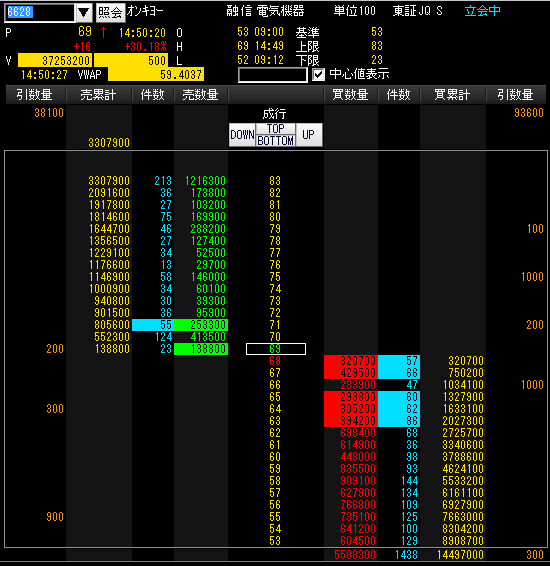Click the BOTTOM button
This screenshot has width=550, height=566.
(276, 140)
